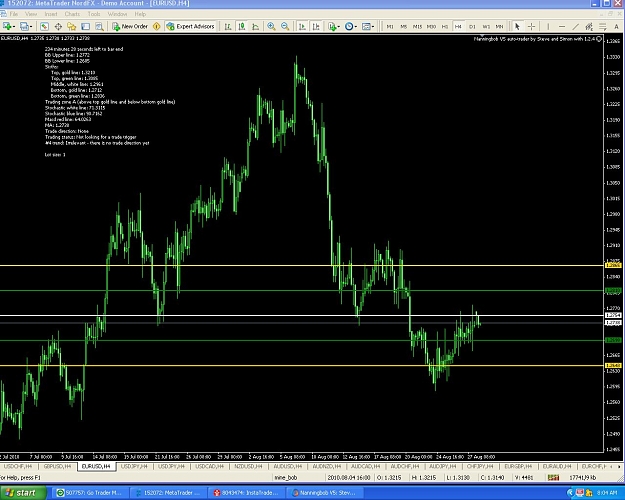Click the New Order button
This screenshot has width=625, height=500.
pyautogui.click(x=130, y=26)
